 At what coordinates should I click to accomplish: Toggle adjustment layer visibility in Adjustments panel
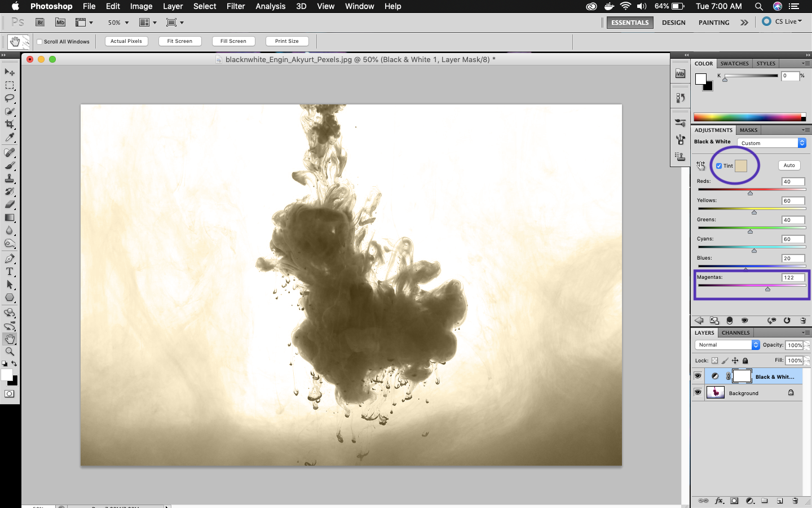745,321
